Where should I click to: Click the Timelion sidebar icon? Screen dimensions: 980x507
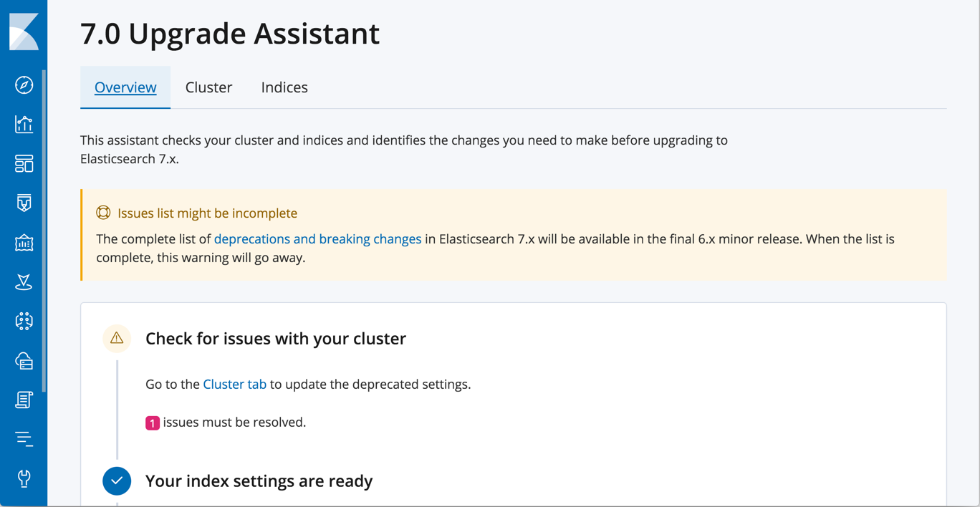click(x=24, y=203)
